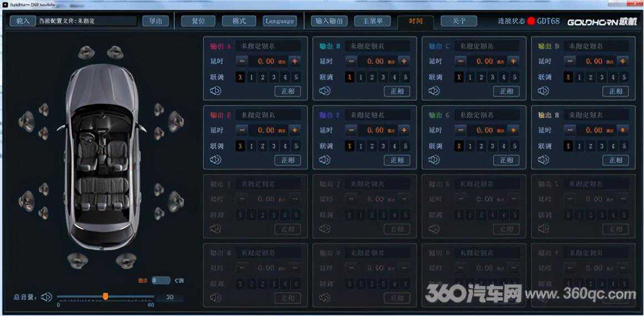Image resolution: width=644 pixels, height=316 pixels.
Task: Open the Language option in top bar
Action: tap(280, 21)
